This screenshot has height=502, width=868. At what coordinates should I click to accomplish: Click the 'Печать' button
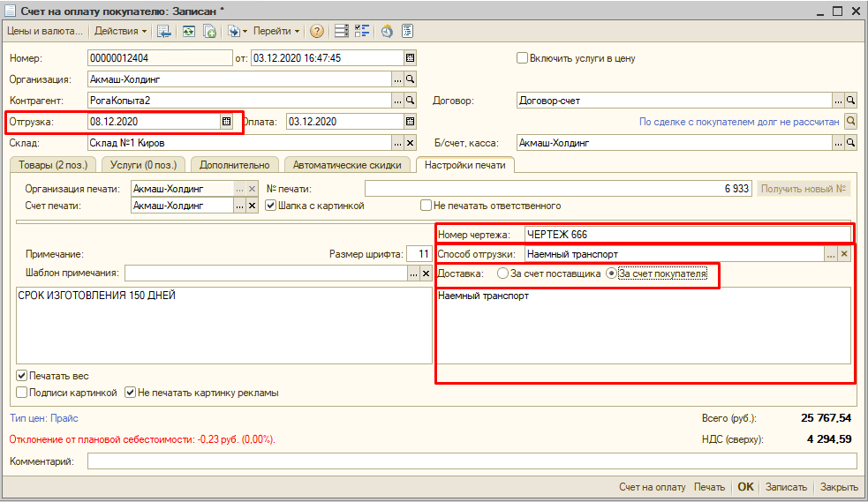click(x=709, y=487)
